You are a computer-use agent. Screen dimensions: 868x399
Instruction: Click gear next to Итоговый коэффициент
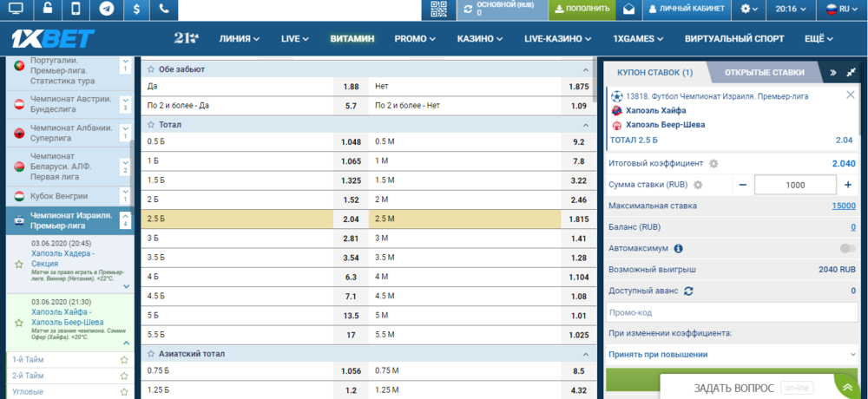(x=713, y=164)
